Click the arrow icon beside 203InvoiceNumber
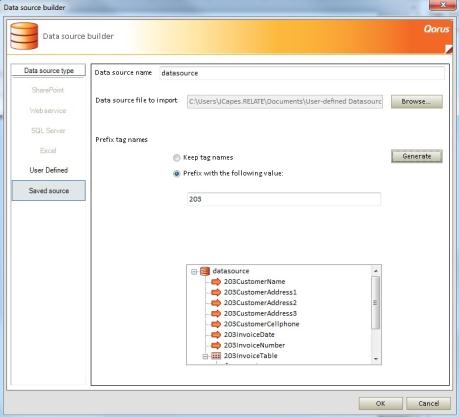 (216, 345)
